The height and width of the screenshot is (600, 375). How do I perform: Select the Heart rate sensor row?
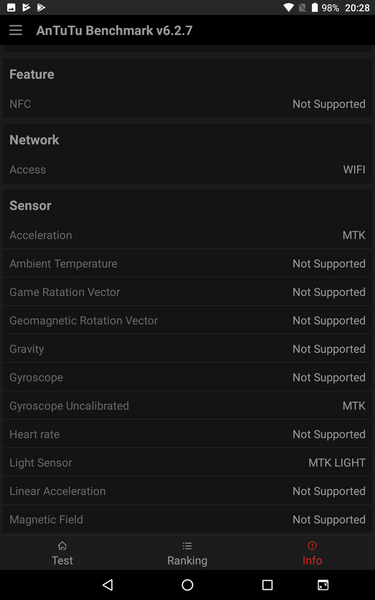188,434
